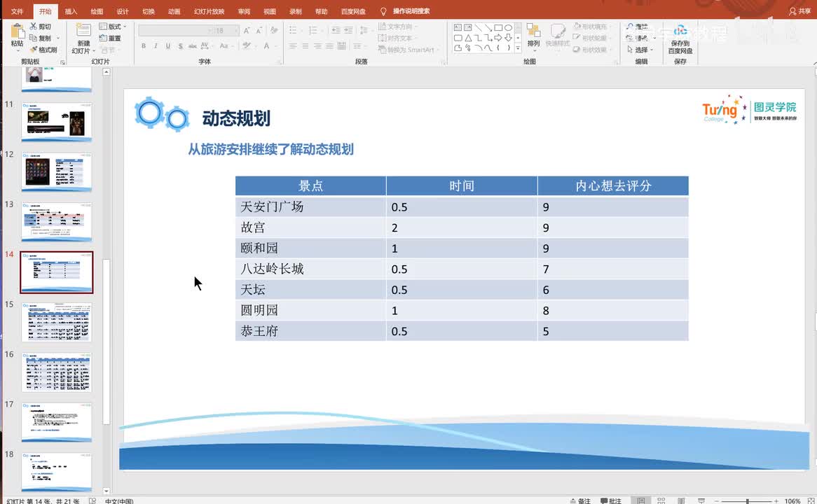Open Notes (备注) in status bar
Screen dimensions: 817x504
[580, 500]
